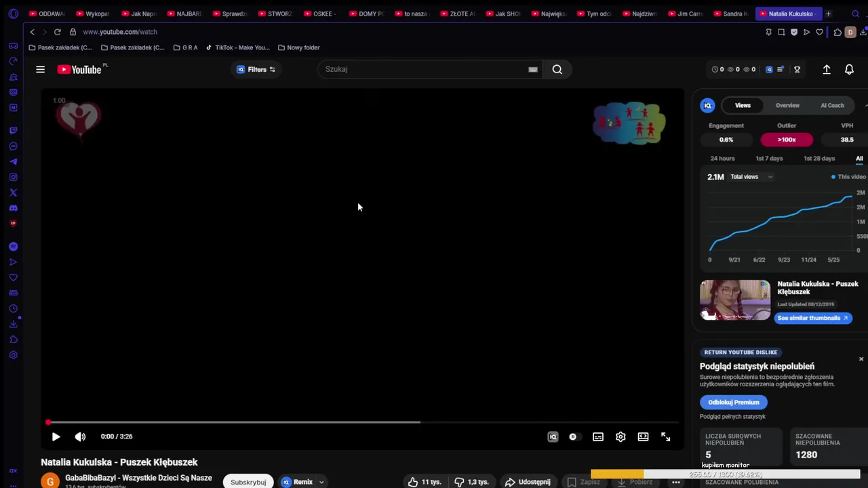Switch to the Sandra K tab
The width and height of the screenshot is (868, 488).
click(730, 14)
